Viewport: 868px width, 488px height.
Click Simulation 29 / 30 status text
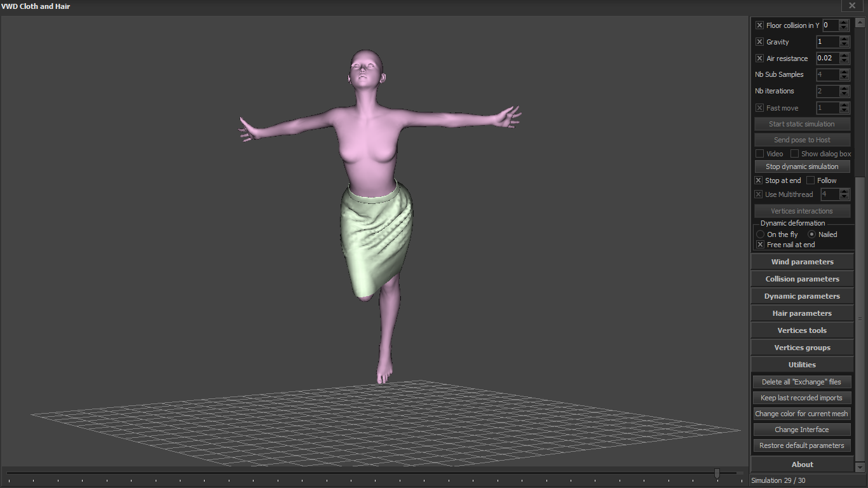click(x=778, y=480)
